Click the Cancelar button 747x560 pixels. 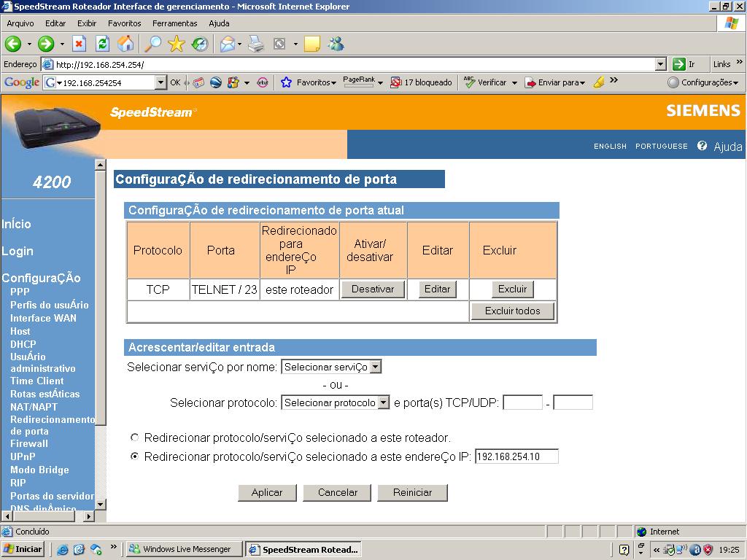[337, 492]
